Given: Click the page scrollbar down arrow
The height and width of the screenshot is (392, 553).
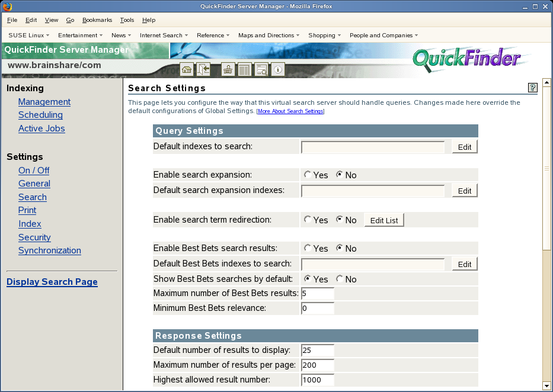Looking at the screenshot, I should pyautogui.click(x=546, y=385).
